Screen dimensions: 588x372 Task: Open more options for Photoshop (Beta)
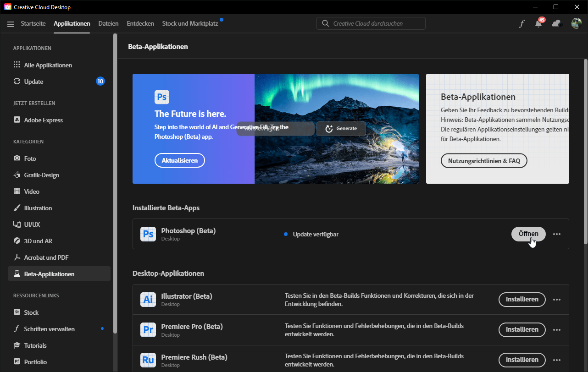[557, 234]
